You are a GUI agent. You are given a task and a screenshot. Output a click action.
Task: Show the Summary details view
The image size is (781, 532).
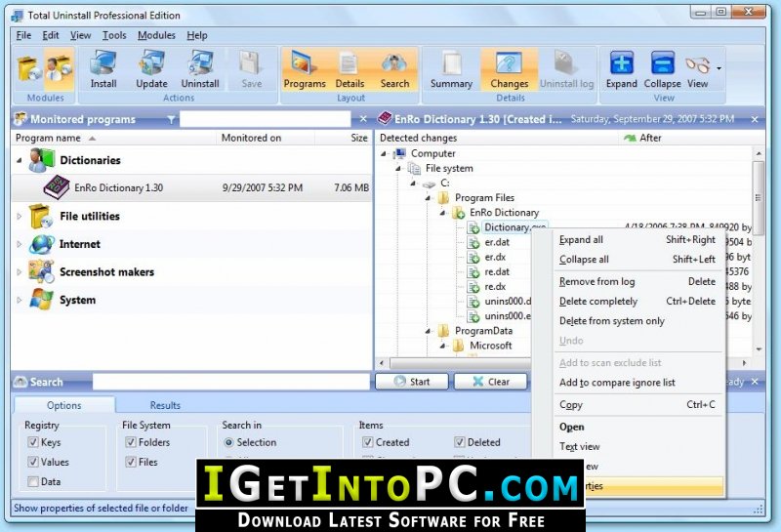451,70
